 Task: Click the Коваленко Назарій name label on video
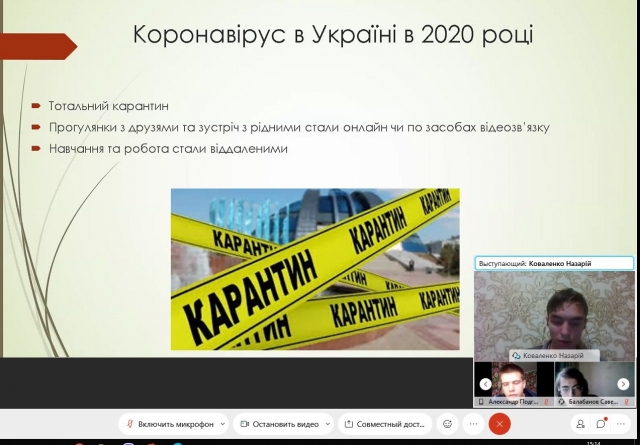point(553,356)
